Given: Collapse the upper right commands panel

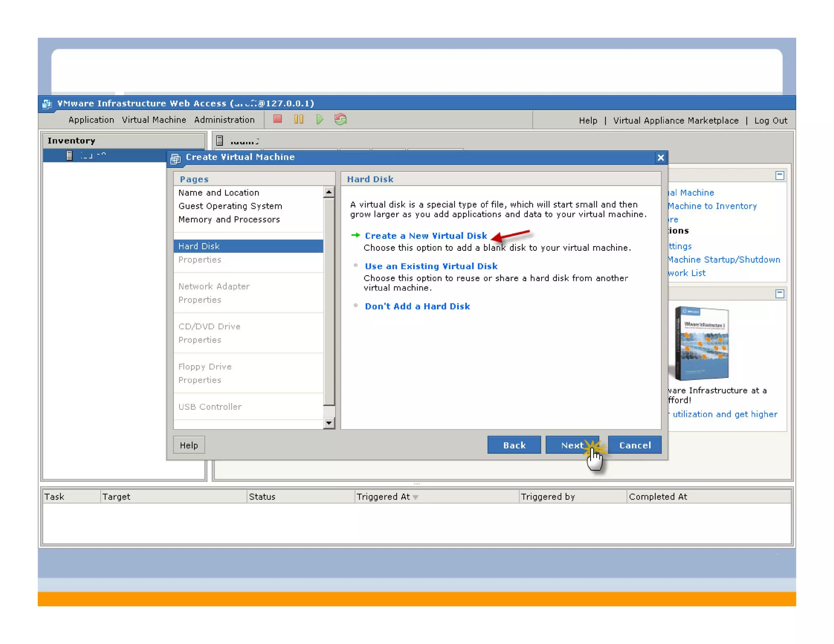Looking at the screenshot, I should [x=779, y=175].
